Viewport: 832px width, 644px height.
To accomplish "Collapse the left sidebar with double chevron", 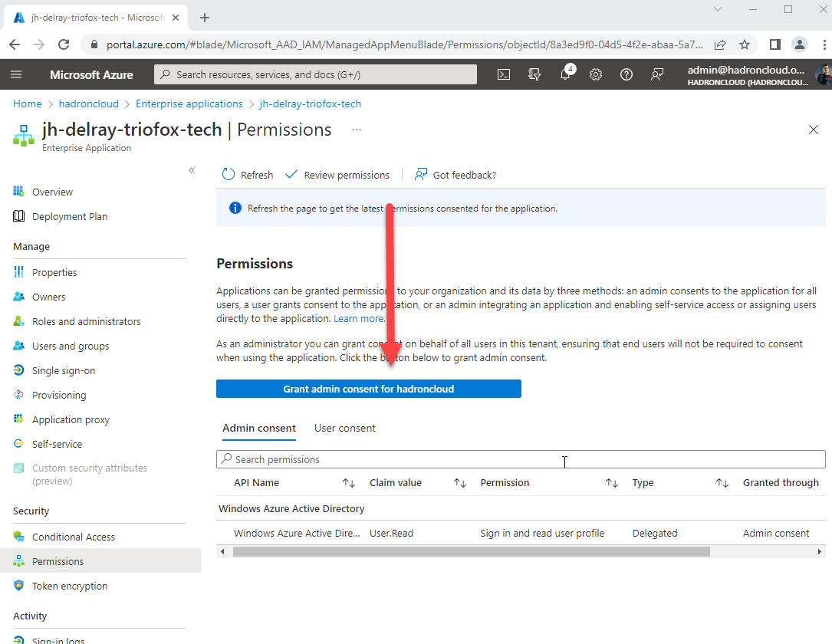I will (192, 170).
